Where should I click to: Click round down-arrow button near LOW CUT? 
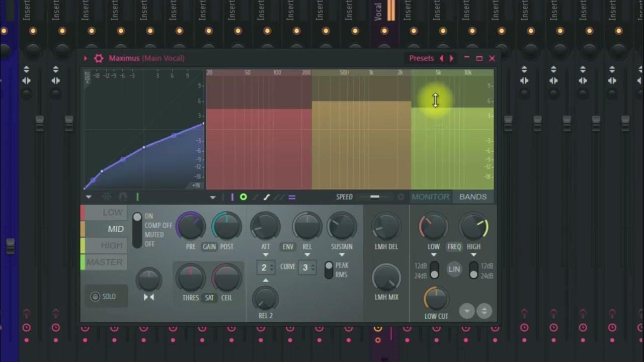pos(467,311)
